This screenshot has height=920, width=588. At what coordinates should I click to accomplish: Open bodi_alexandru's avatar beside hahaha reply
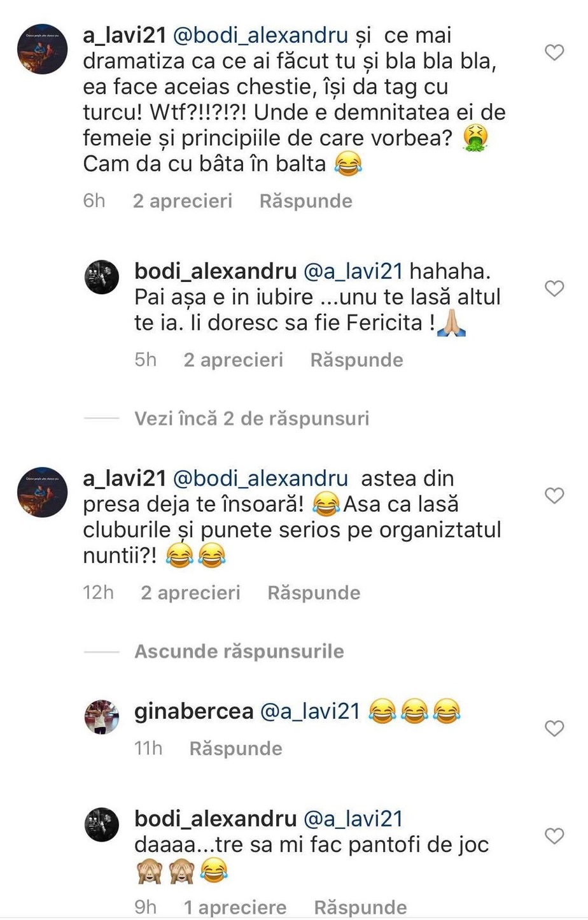click(x=102, y=277)
